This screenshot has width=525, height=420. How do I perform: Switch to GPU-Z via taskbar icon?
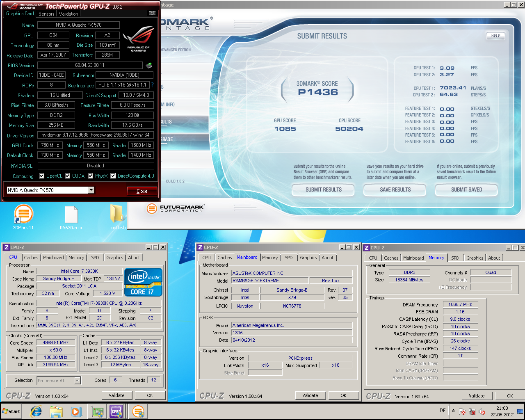click(98, 411)
